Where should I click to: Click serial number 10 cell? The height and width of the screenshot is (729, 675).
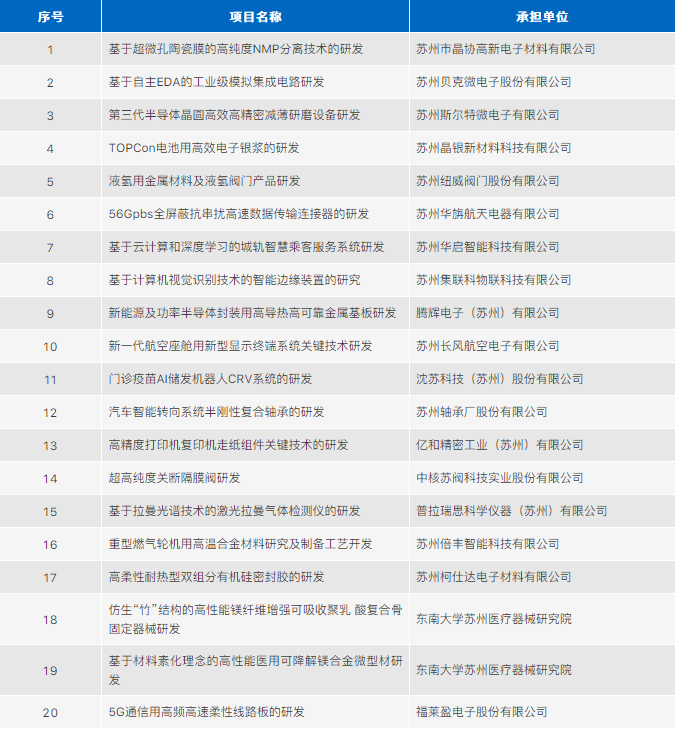pos(50,346)
